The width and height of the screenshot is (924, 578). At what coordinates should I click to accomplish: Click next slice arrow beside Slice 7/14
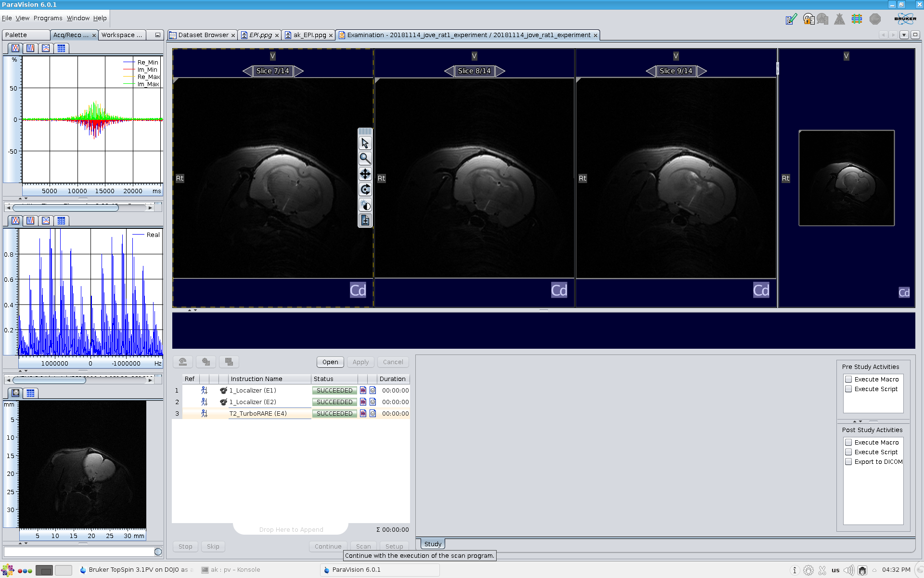point(299,71)
